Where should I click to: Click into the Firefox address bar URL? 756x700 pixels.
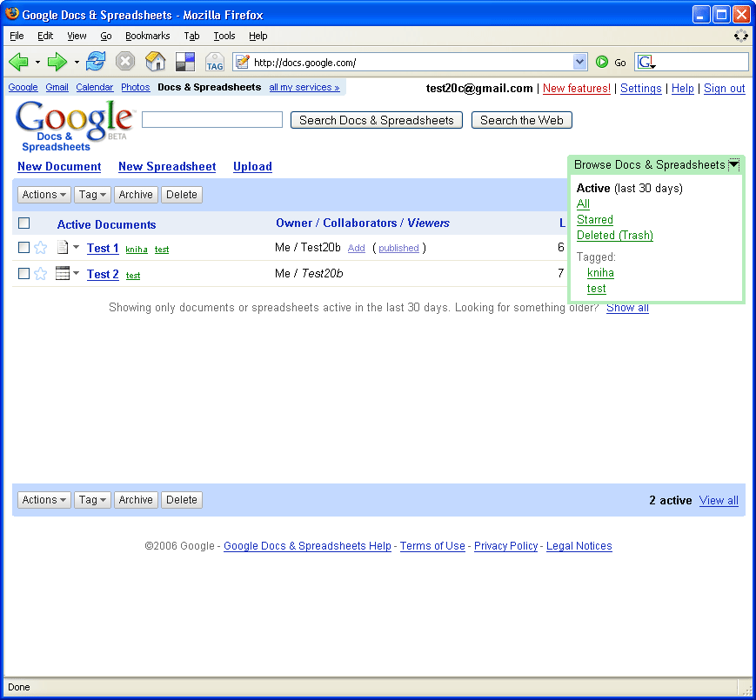410,62
